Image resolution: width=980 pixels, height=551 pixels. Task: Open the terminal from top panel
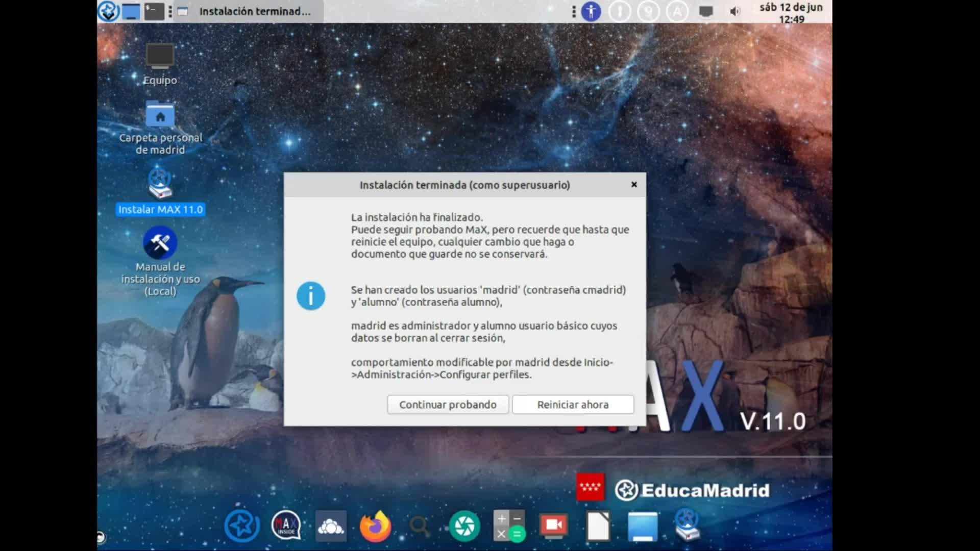pos(154,11)
